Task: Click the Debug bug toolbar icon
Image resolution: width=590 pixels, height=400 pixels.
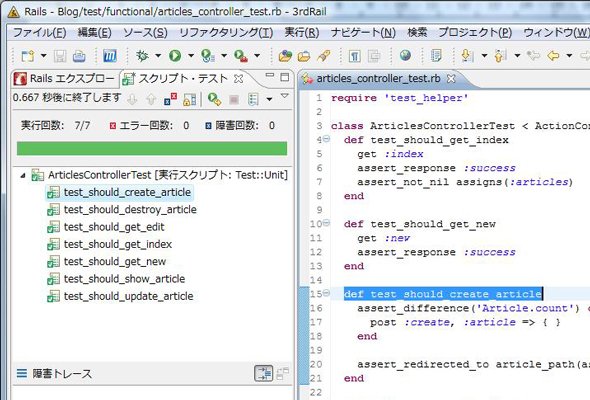Action: (x=142, y=56)
